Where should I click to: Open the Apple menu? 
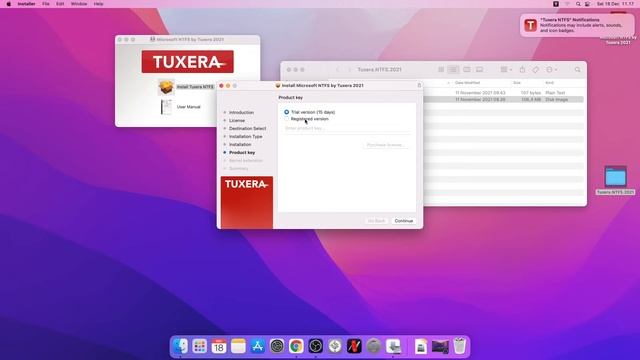pos(9,4)
